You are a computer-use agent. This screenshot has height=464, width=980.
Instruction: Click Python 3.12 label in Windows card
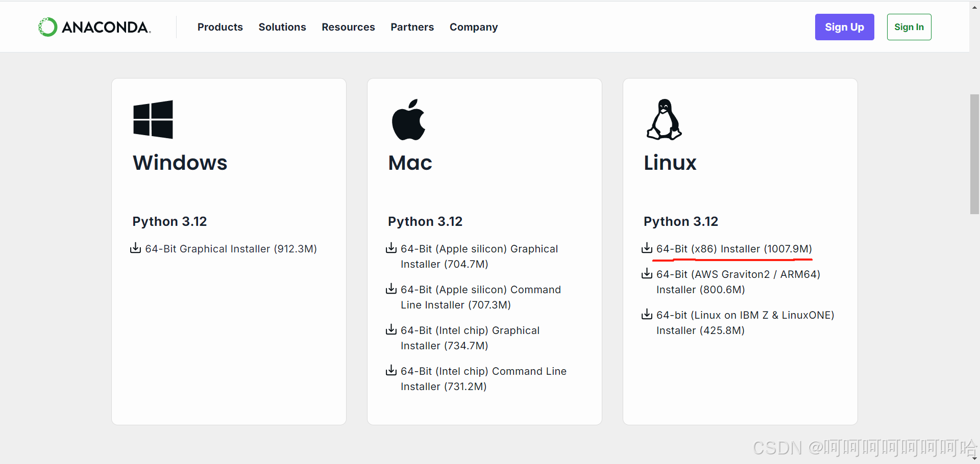click(169, 221)
